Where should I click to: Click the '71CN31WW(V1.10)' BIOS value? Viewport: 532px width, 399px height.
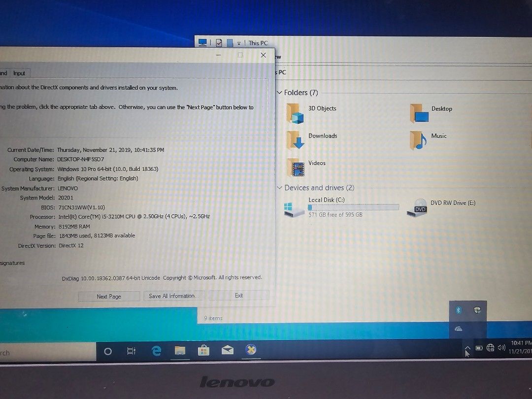tap(81, 207)
